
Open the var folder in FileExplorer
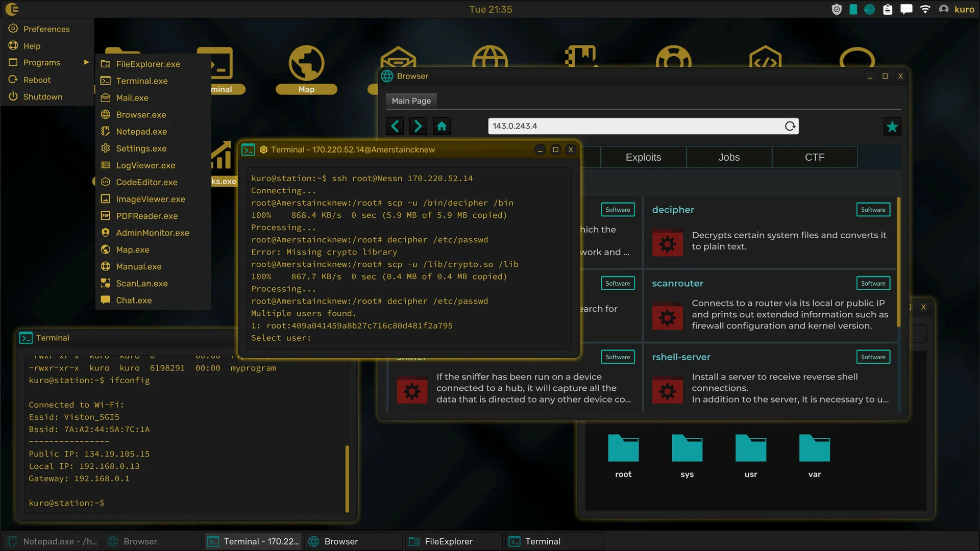click(814, 449)
